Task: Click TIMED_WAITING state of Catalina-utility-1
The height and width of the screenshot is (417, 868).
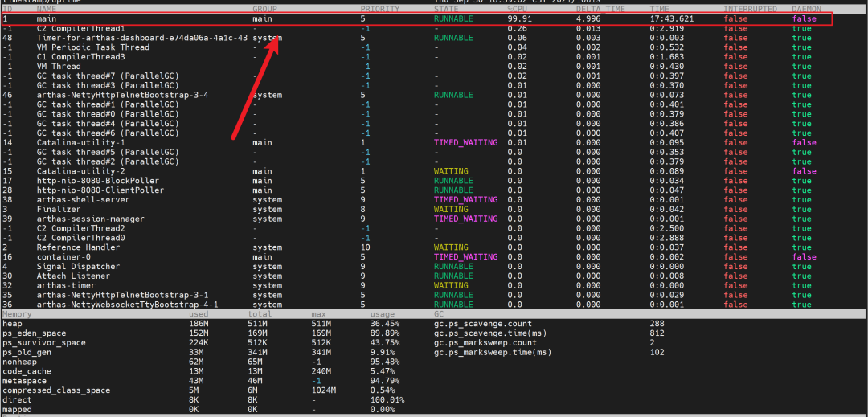Action: click(465, 143)
